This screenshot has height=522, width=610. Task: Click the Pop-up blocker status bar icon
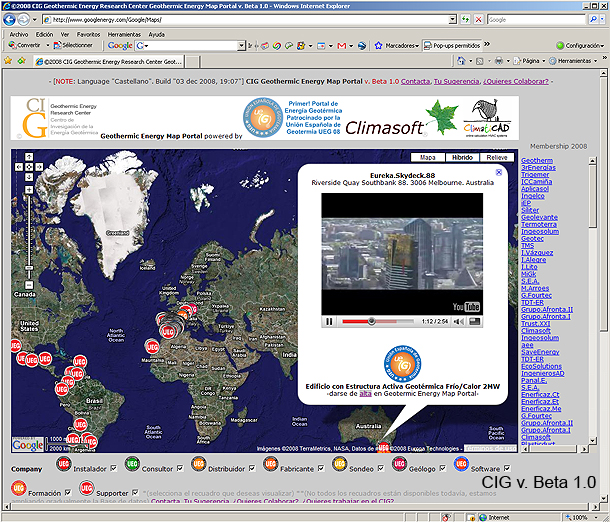[446, 517]
